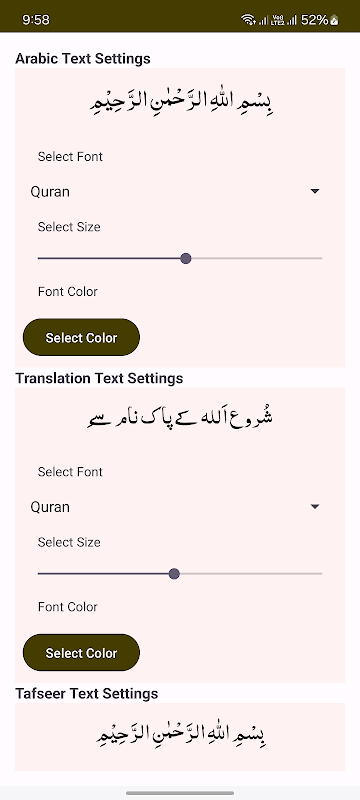Tap the clock showing 9:58
The image size is (360, 800).
point(36,20)
